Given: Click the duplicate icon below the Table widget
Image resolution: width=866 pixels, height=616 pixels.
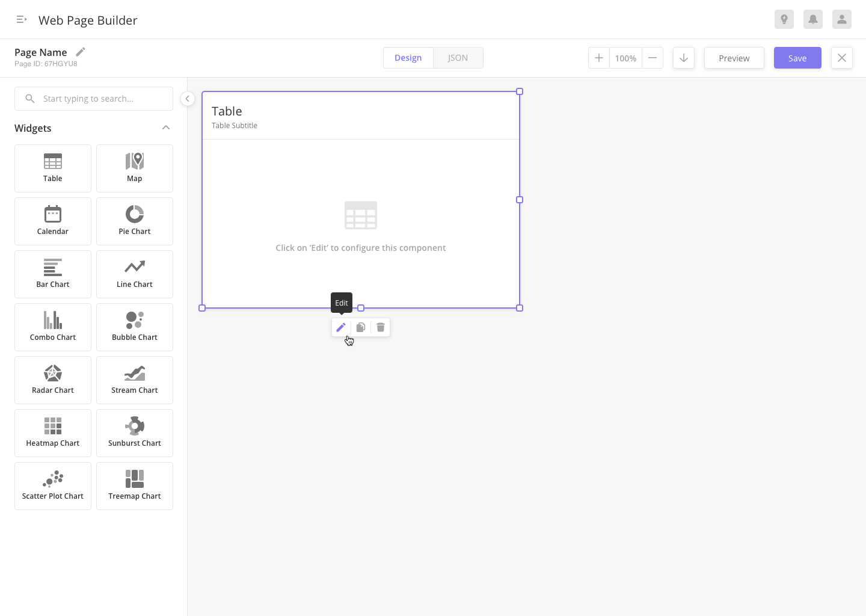Looking at the screenshot, I should [361, 327].
